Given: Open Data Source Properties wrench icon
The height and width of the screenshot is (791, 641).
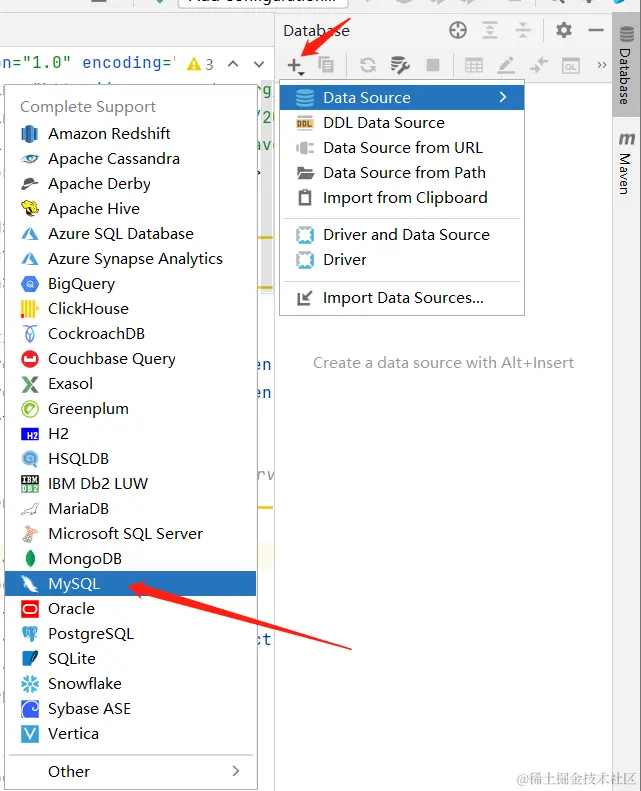Looking at the screenshot, I should click(x=400, y=65).
